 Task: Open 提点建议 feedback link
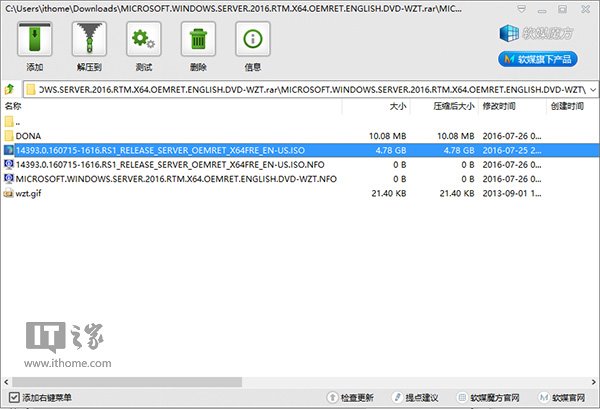click(425, 399)
